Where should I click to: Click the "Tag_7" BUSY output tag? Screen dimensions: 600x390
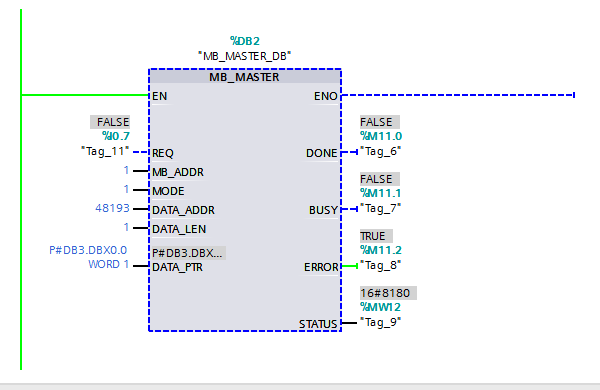click(x=380, y=209)
